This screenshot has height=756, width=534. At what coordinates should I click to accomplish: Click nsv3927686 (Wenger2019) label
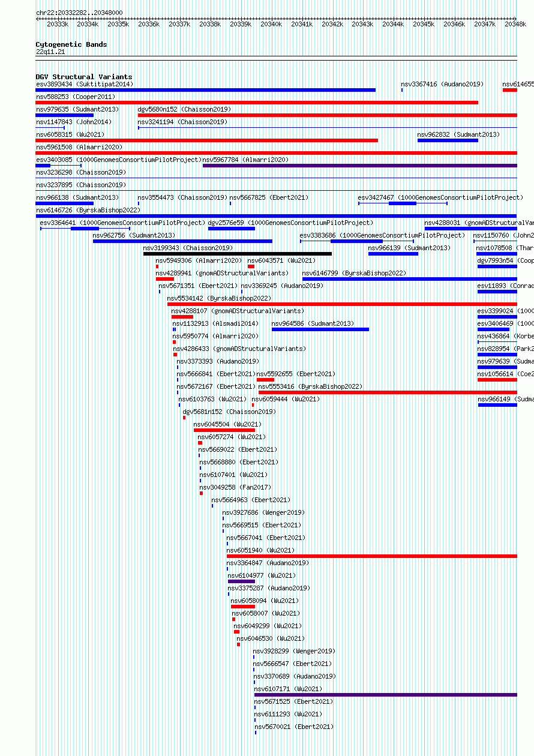click(263, 513)
